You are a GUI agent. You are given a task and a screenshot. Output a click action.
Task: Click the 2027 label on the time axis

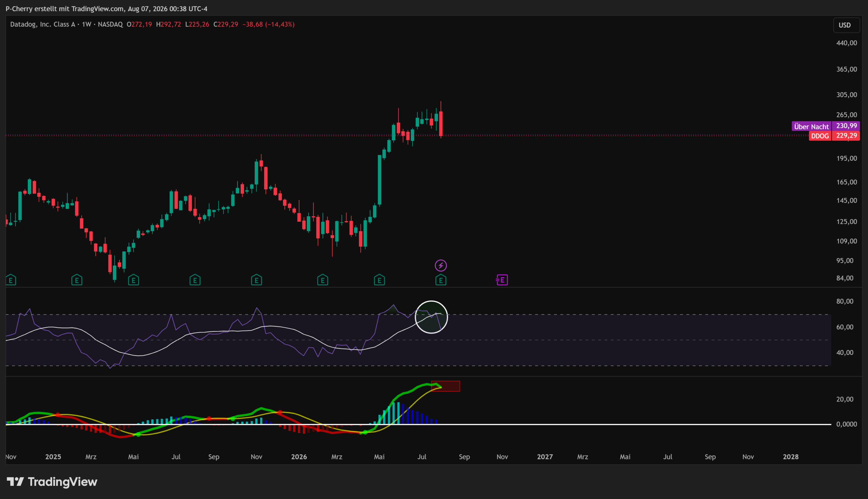545,457
